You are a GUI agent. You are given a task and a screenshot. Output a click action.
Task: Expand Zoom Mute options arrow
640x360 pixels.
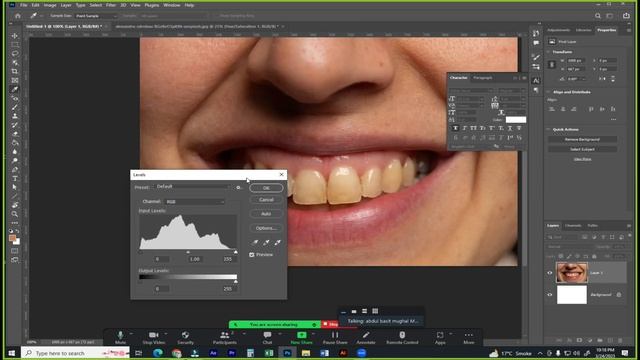click(131, 334)
